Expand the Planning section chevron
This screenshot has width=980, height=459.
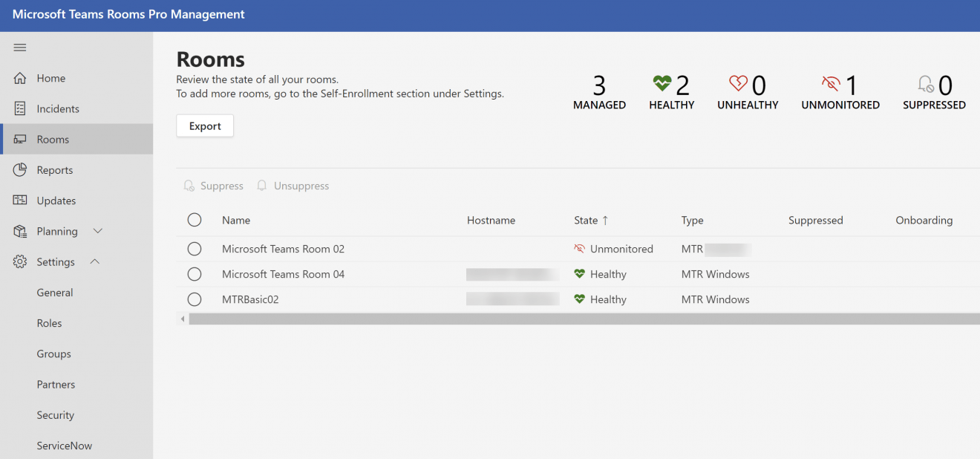(x=97, y=231)
